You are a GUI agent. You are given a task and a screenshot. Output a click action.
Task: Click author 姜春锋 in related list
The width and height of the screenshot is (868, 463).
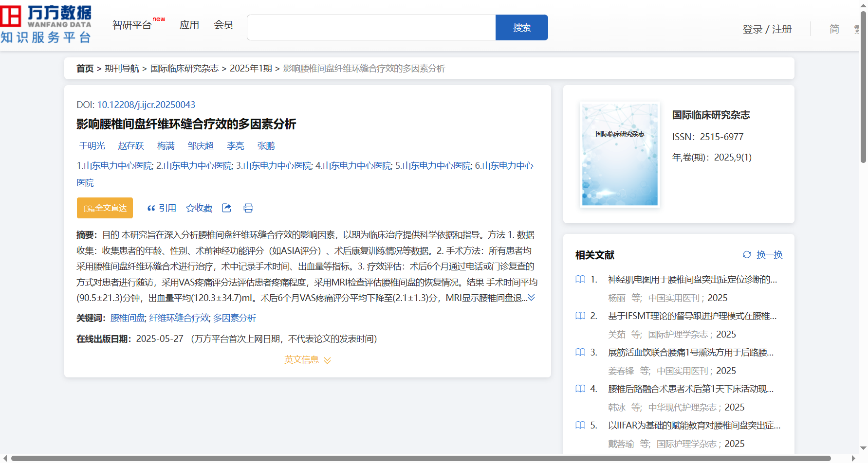tap(621, 371)
